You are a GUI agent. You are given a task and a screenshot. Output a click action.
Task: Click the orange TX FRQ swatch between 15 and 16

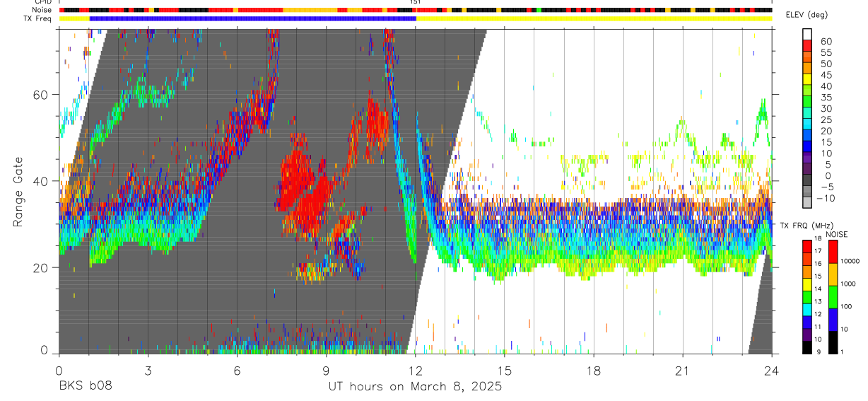(x=807, y=272)
